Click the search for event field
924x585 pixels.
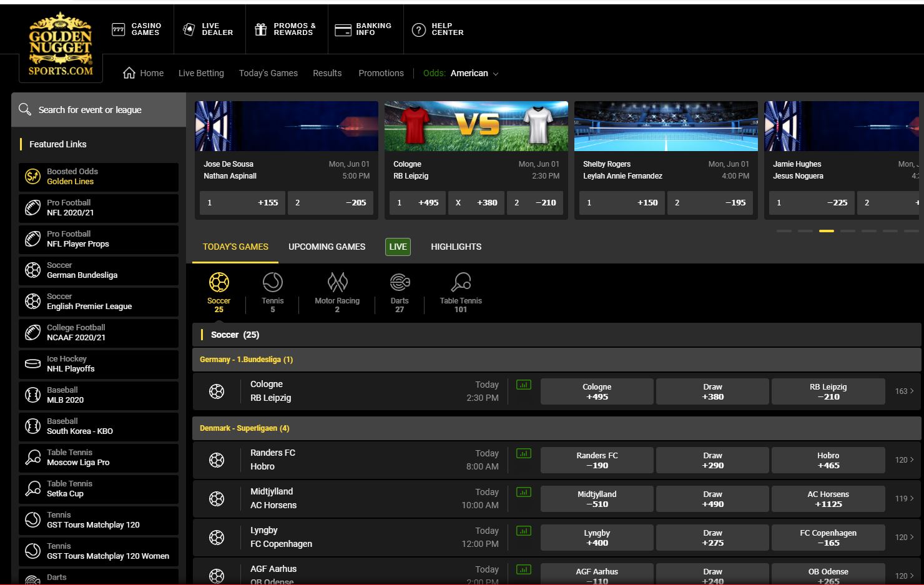[99, 110]
